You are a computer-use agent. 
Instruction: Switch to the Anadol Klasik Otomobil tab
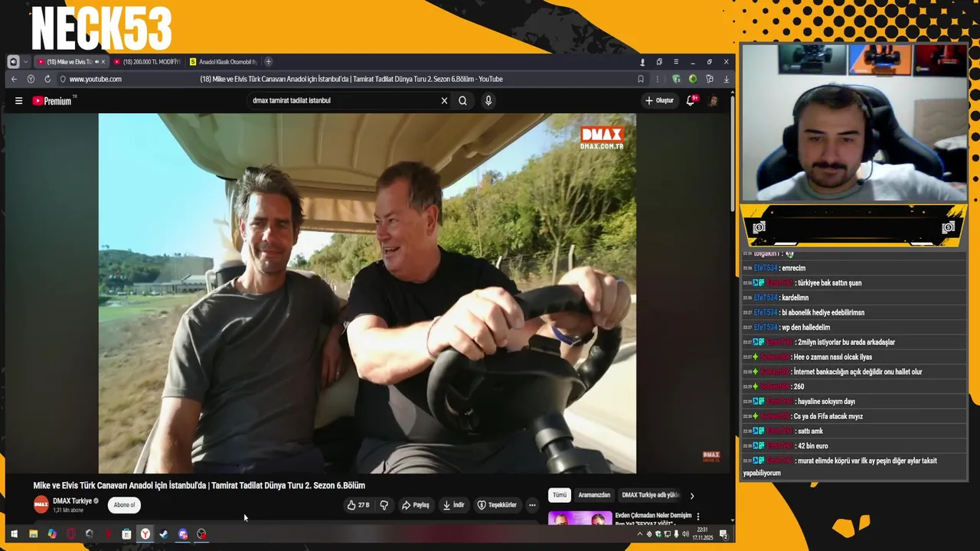(x=224, y=62)
